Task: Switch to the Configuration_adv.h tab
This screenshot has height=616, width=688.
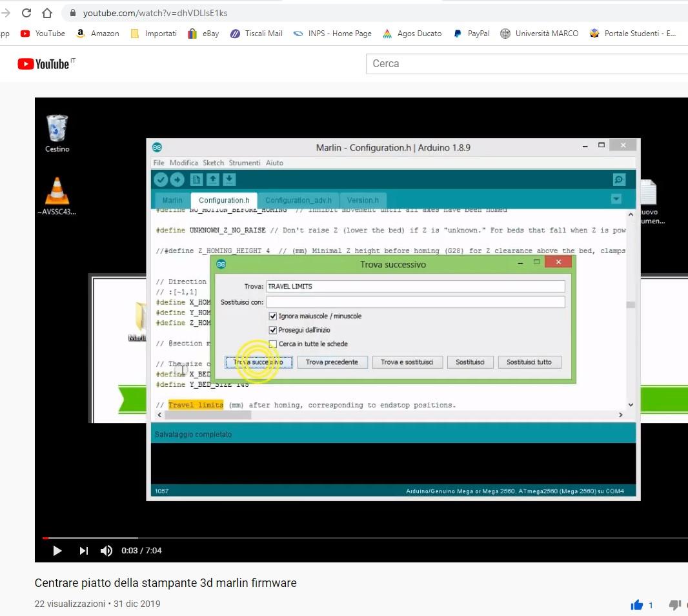Action: point(298,200)
